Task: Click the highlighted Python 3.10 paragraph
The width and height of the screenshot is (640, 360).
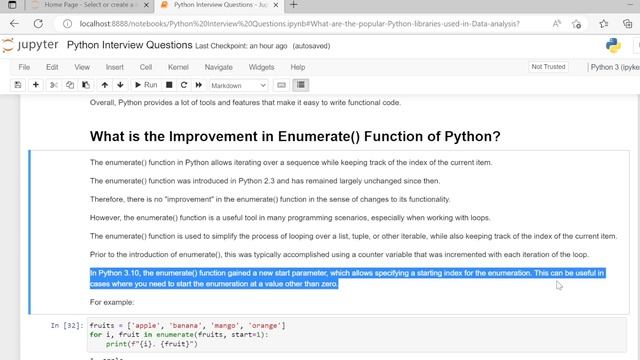Action: click(x=347, y=278)
